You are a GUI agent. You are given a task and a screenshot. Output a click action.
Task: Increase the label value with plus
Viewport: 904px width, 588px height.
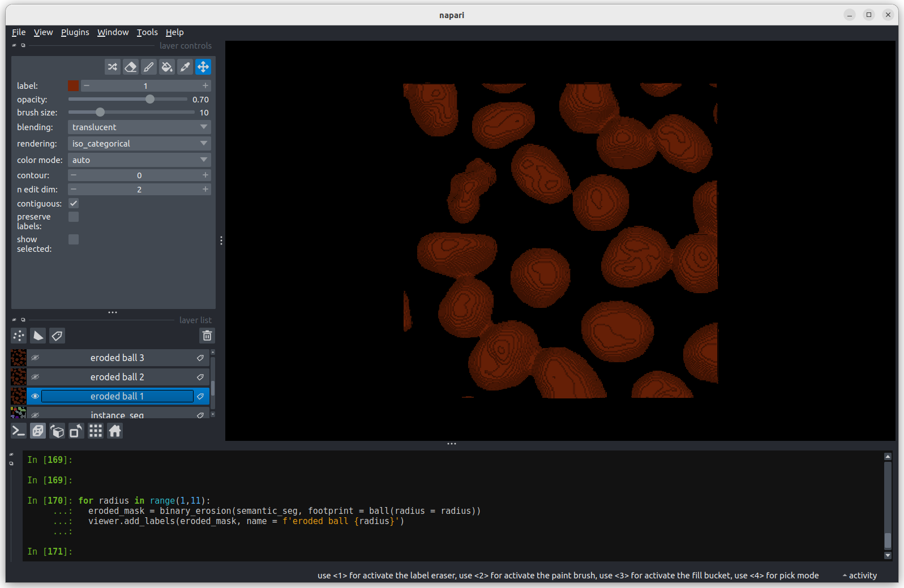click(x=205, y=85)
